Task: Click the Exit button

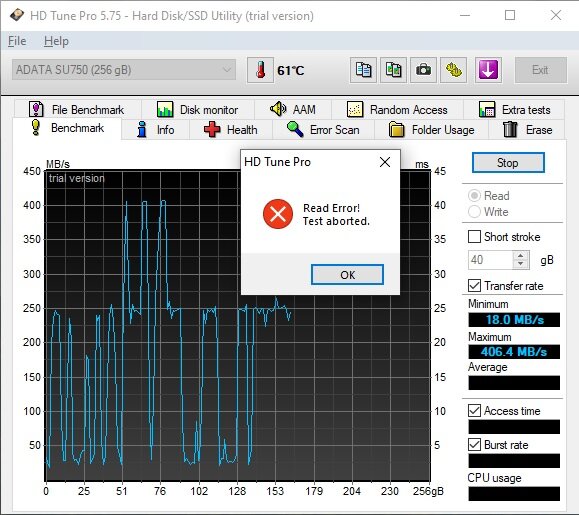Action: click(540, 70)
